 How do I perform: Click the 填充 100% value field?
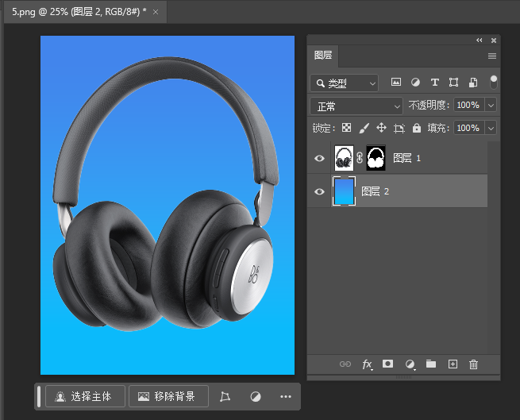(468, 128)
